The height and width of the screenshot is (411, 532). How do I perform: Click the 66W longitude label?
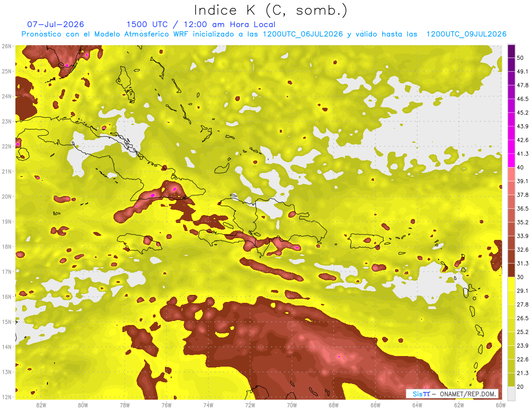click(376, 405)
